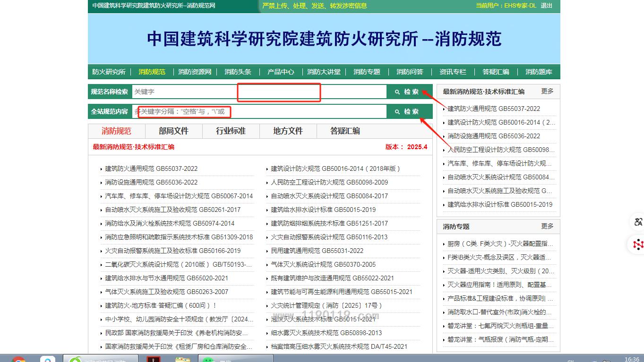Go to 消防资源网 navigation item
Image resolution: width=644 pixels, height=362 pixels.
tap(195, 72)
